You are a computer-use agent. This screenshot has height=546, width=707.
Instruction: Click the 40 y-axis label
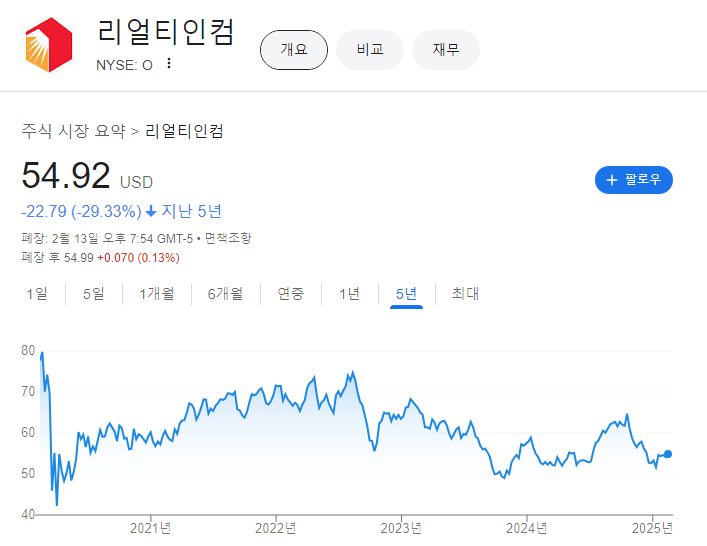pyautogui.click(x=28, y=514)
